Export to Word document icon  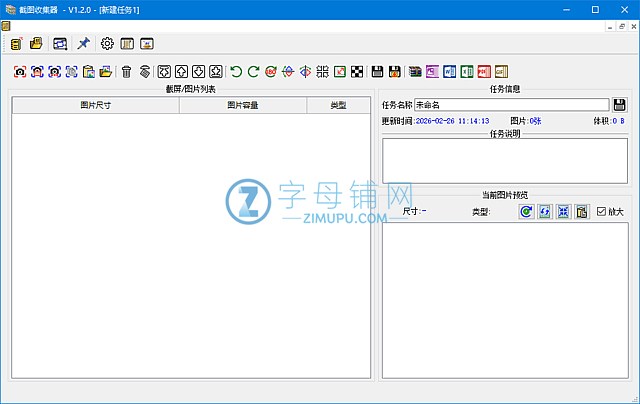[449, 71]
